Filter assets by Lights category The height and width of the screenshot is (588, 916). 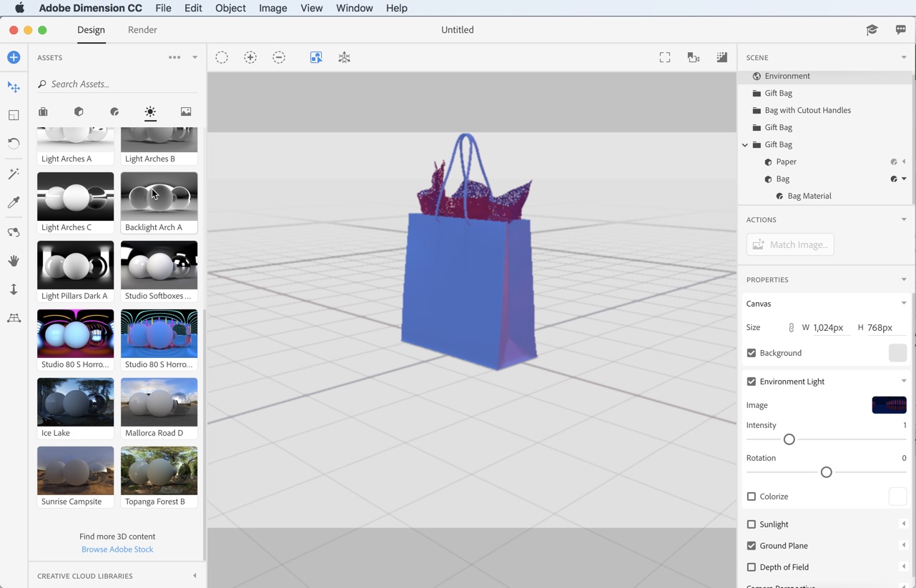tap(150, 111)
